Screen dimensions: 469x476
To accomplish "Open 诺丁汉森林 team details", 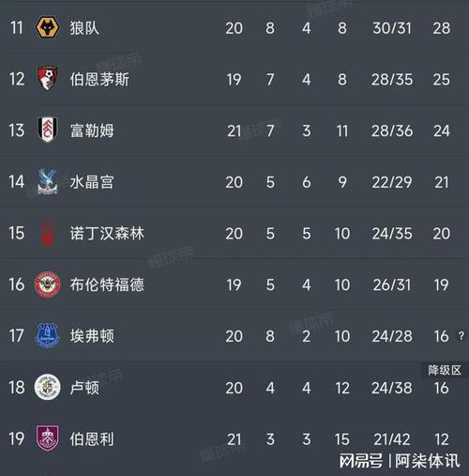I will pyautogui.click(x=107, y=233).
